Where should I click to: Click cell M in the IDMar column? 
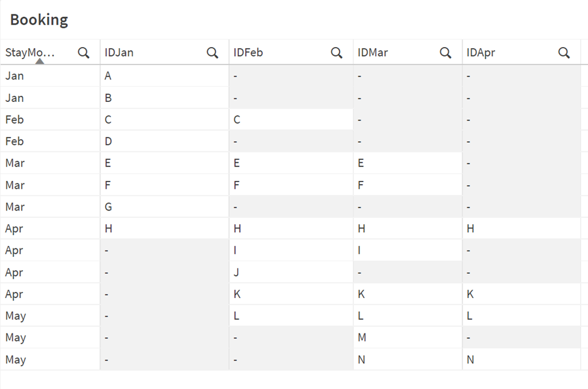[362, 338]
